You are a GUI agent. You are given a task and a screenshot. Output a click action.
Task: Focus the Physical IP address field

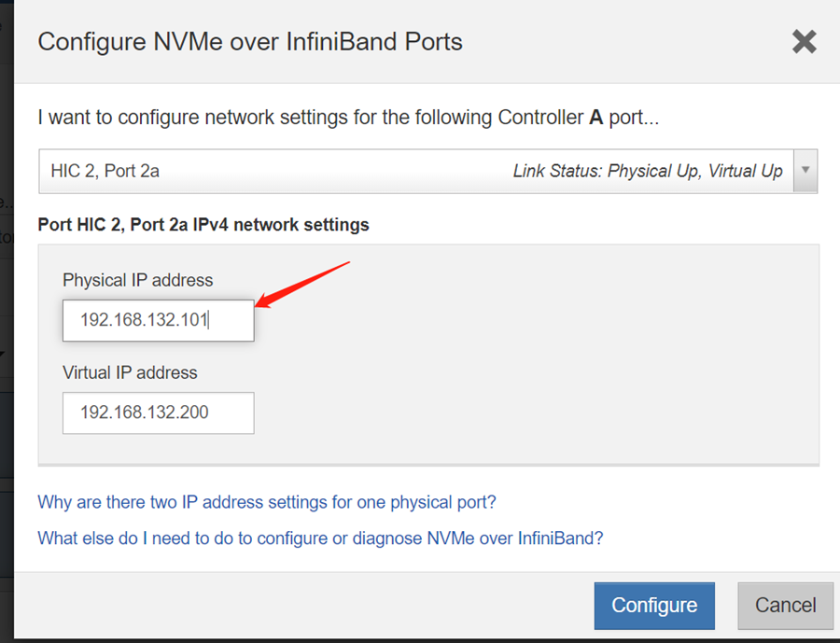click(159, 320)
